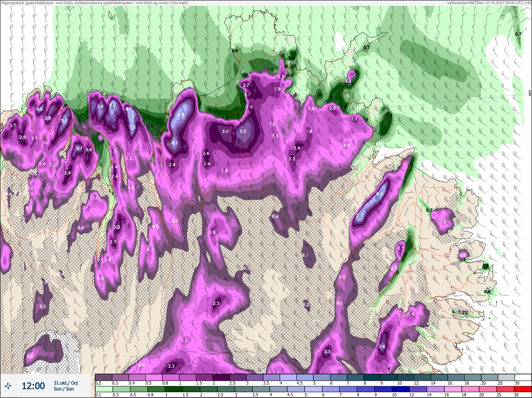Viewport: 532px width, 398px height.
Task: Click the 3.4 precipitation value on the map
Action: [x=88, y=150]
